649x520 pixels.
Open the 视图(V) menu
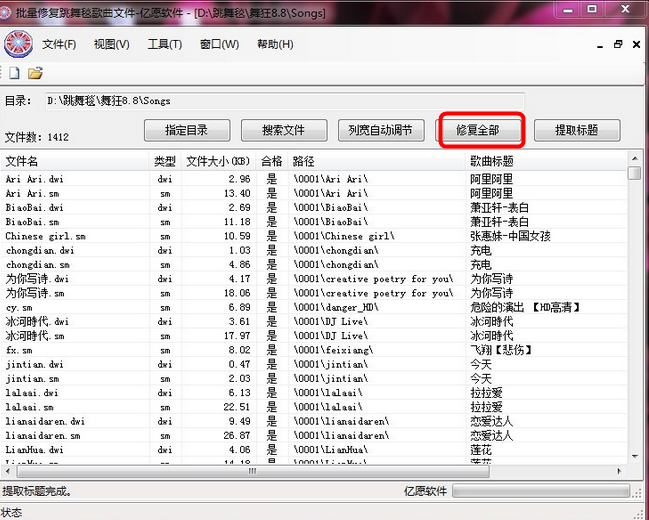point(111,44)
